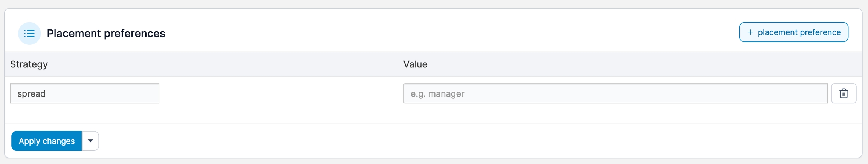The image size is (868, 164).
Task: Click the Strategy column header
Action: [29, 64]
